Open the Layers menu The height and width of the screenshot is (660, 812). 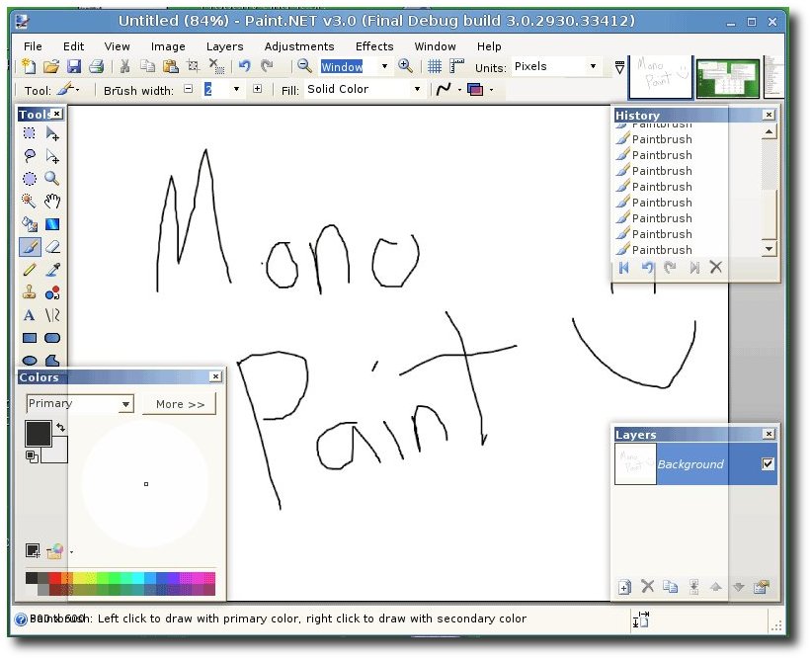[x=225, y=46]
